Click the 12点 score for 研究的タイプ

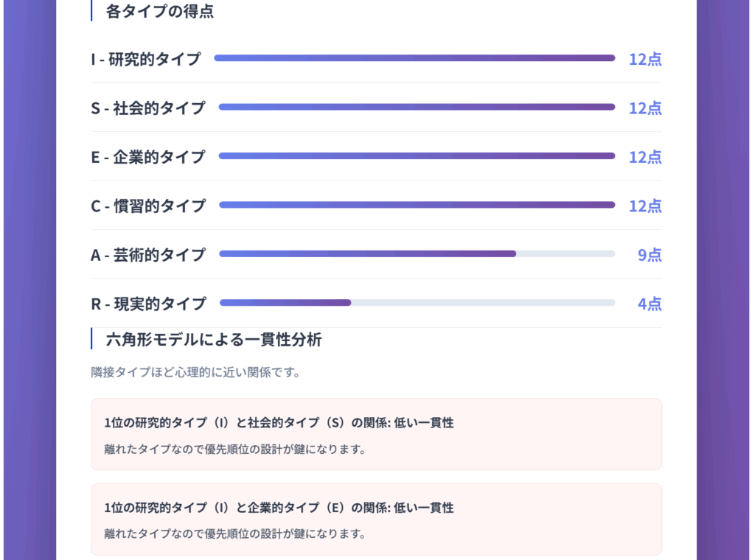pos(645,59)
